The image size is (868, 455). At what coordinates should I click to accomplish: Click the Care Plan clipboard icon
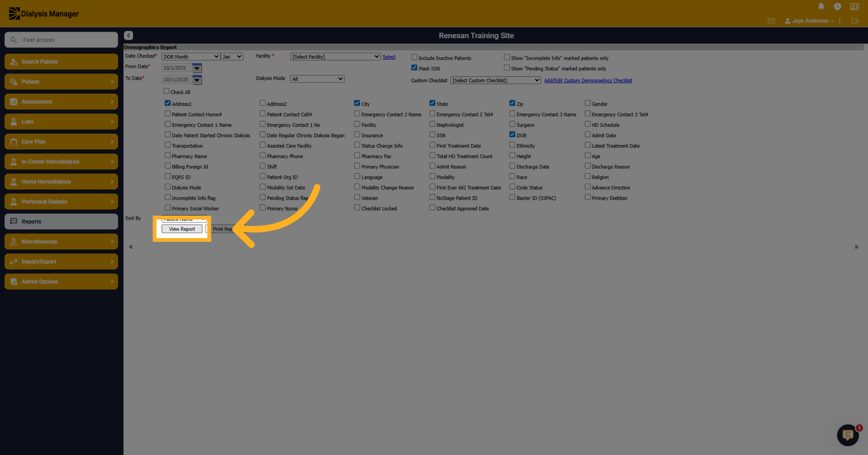[x=14, y=142]
